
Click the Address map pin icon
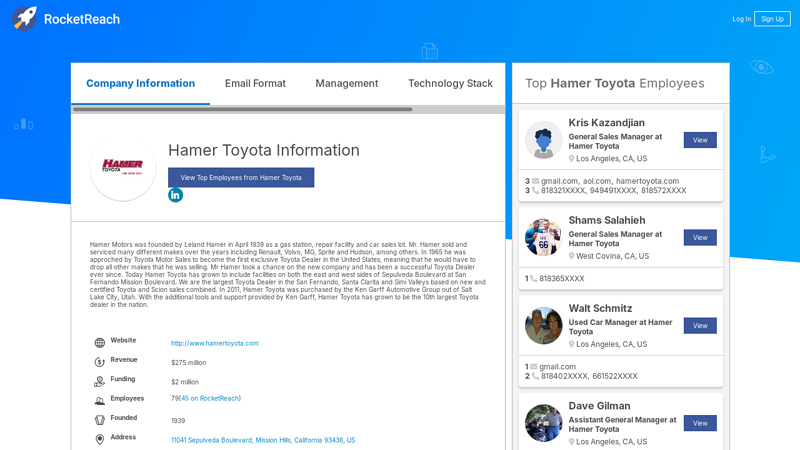point(100,439)
